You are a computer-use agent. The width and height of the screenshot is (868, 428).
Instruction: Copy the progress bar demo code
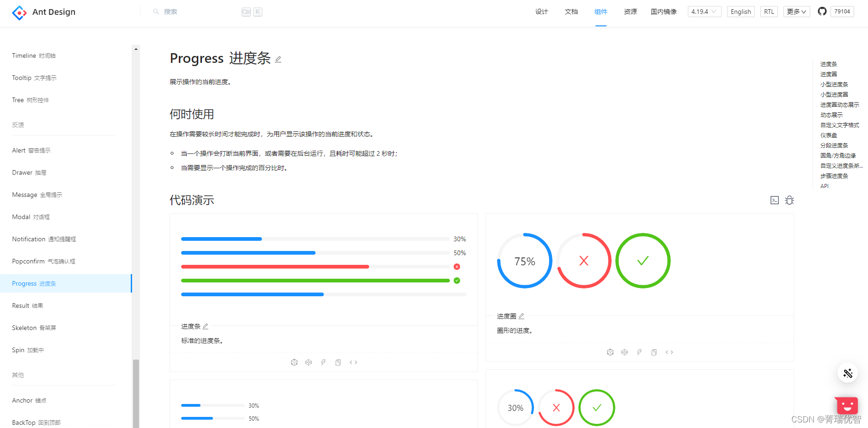point(338,362)
